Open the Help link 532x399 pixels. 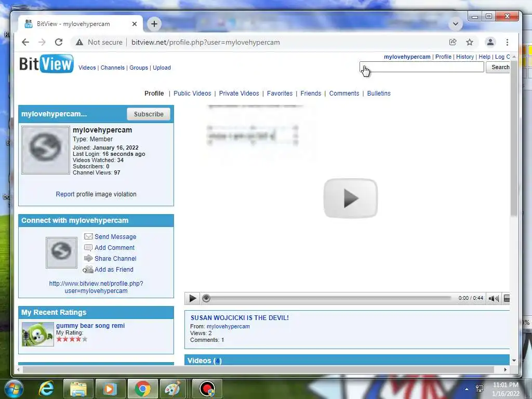click(x=484, y=57)
